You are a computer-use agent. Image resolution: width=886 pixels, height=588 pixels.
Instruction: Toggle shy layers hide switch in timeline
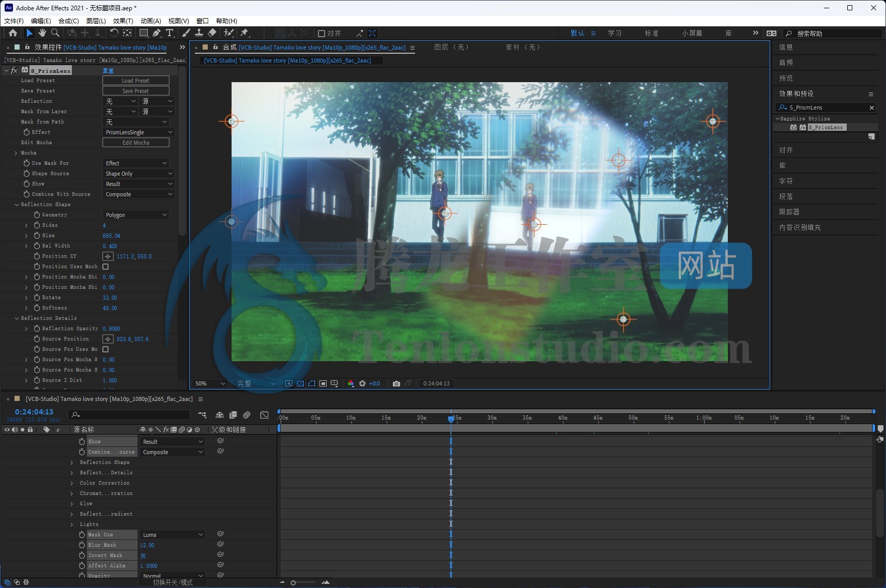[220, 415]
